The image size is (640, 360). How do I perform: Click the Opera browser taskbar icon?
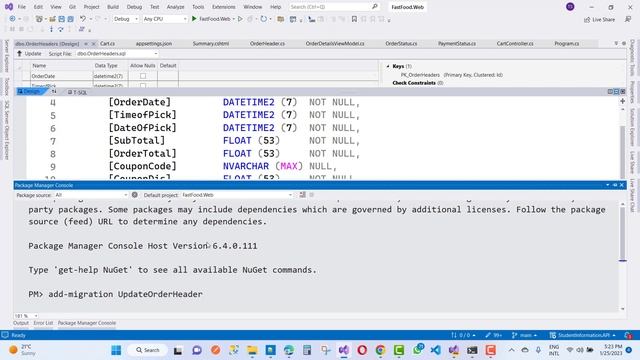[x=362, y=350]
